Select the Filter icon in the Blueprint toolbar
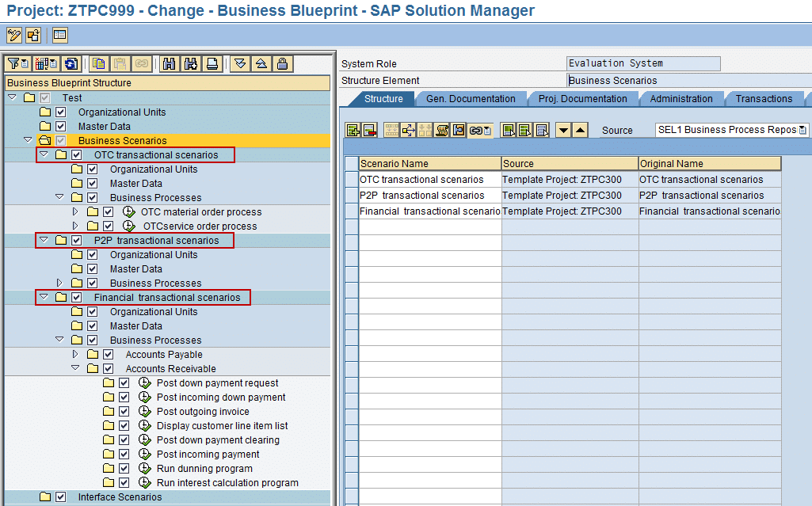Viewport: 812px width, 506px height. pyautogui.click(x=12, y=63)
